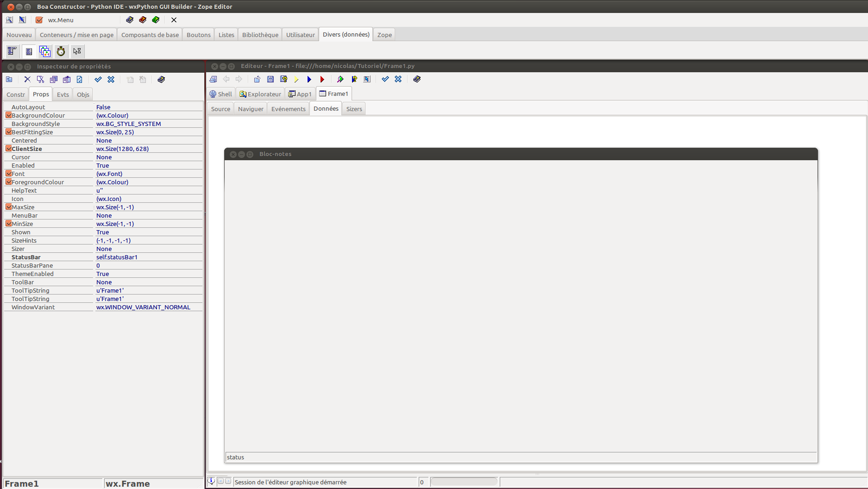This screenshot has width=868, height=489.
Task: Pick the wx.ImageList icon in the palette
Action: 45,51
